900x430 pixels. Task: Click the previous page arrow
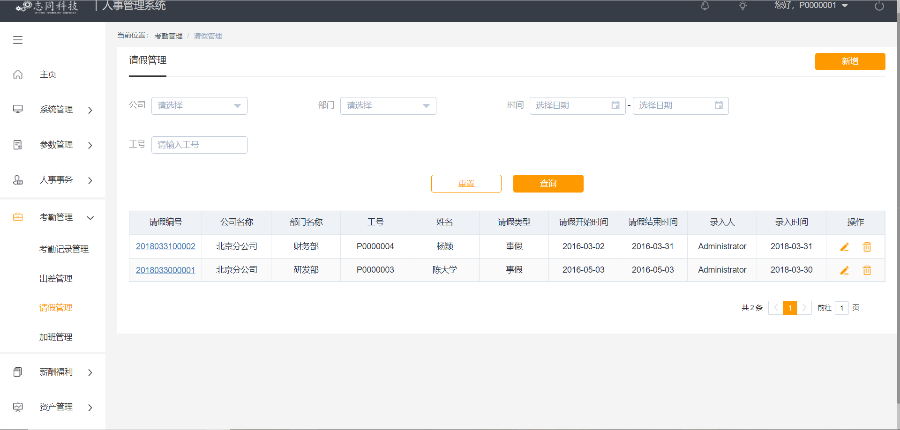(x=776, y=308)
